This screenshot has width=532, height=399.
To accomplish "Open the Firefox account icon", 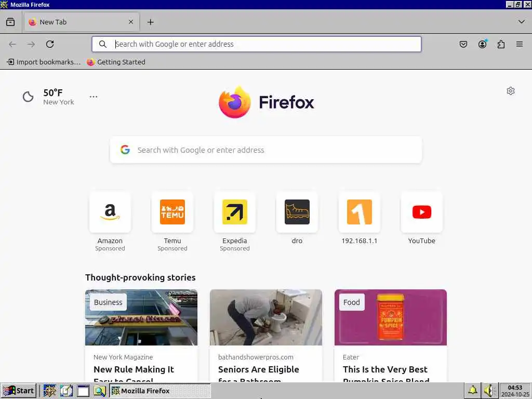I will [482, 44].
